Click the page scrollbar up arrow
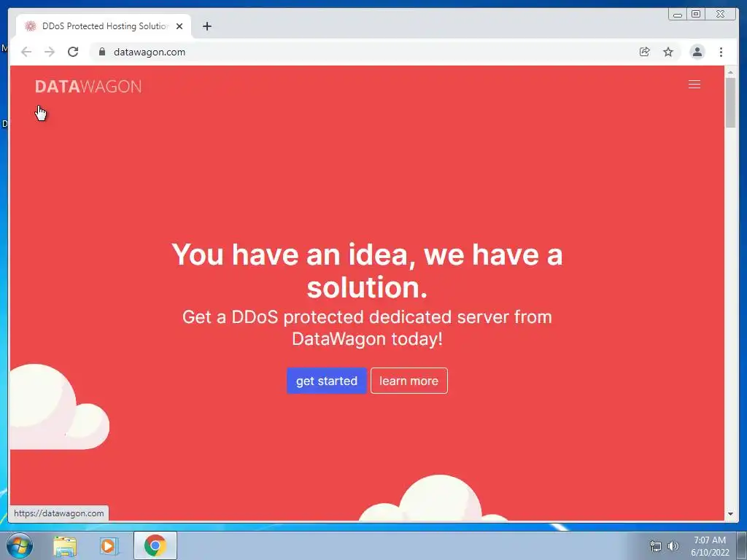 click(730, 72)
